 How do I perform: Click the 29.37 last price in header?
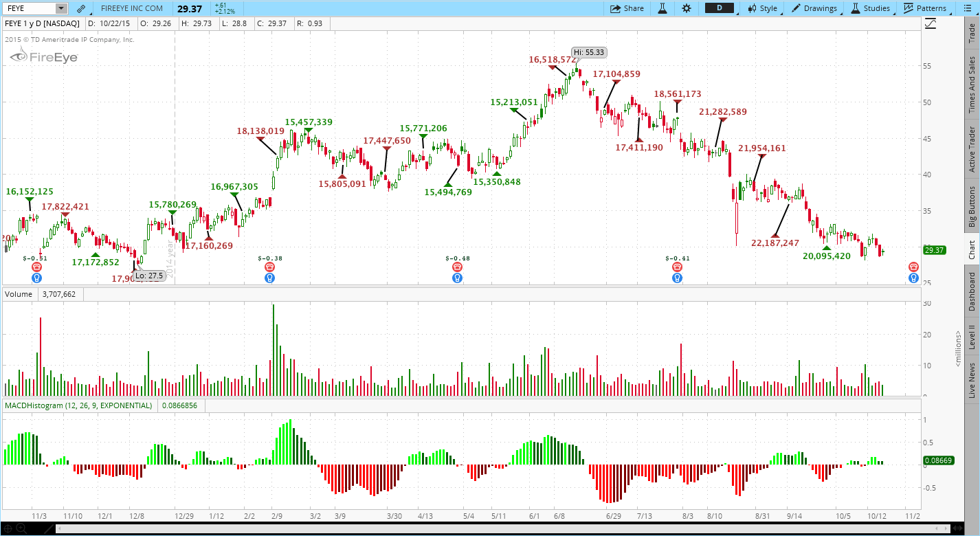click(x=190, y=8)
